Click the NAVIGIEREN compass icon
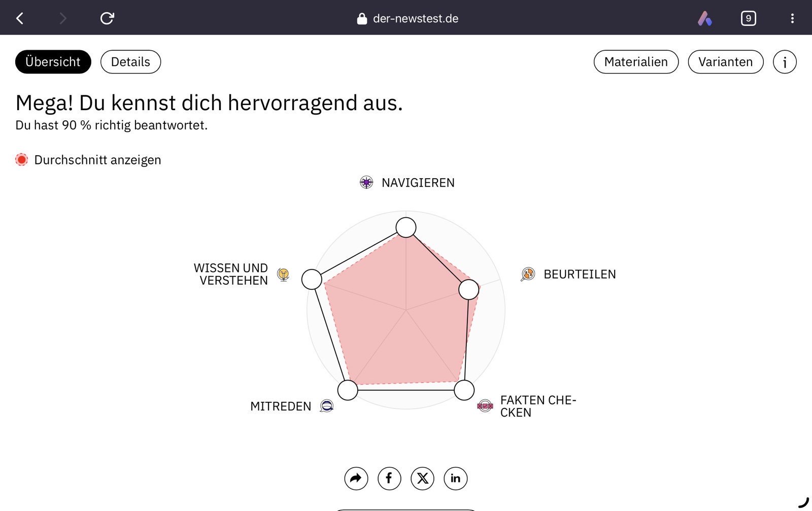This screenshot has height=511, width=812. click(365, 182)
